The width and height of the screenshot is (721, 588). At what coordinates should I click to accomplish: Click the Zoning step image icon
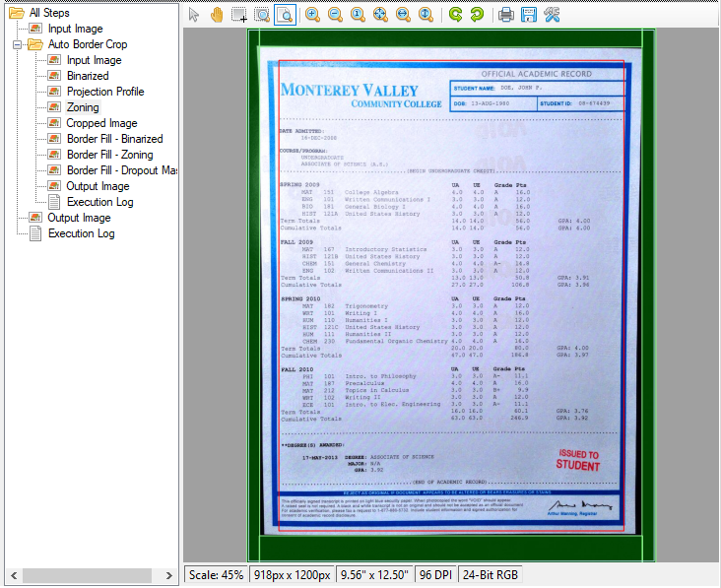(54, 107)
